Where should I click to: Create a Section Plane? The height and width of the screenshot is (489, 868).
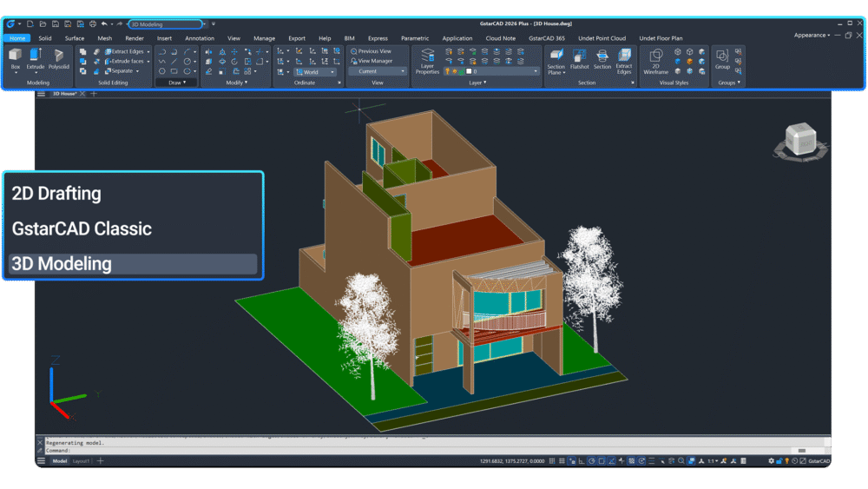[x=556, y=61]
